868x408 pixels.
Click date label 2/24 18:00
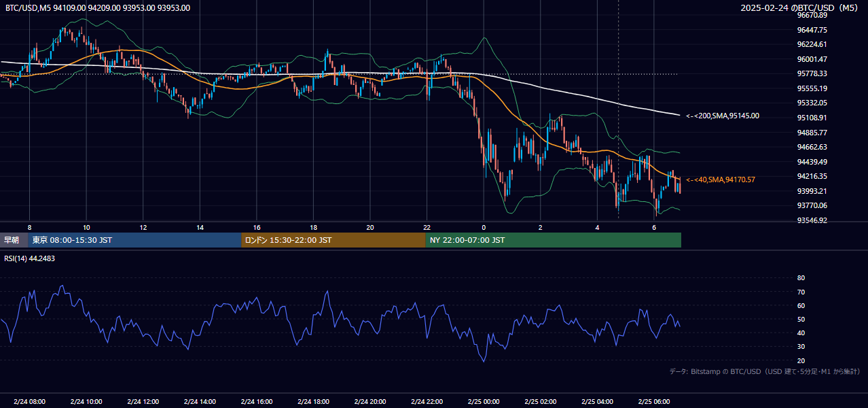313,401
